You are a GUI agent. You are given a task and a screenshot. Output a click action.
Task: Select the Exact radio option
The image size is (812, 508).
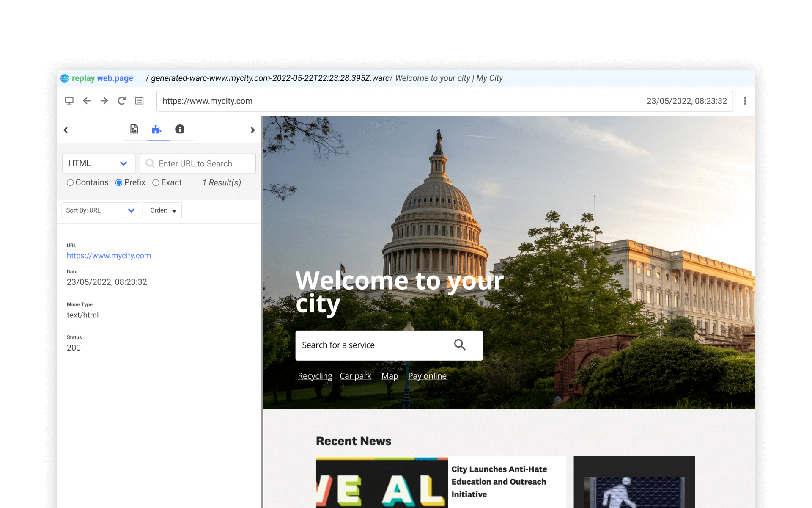pos(156,182)
